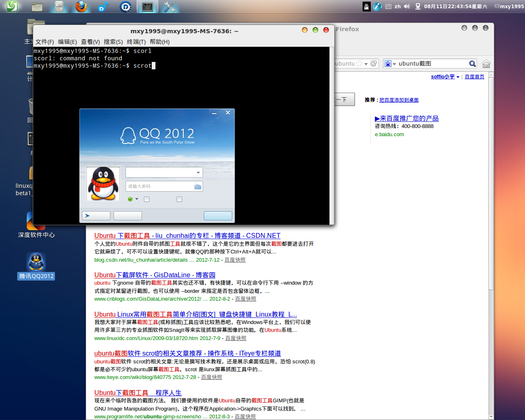Viewport: 525px width, 420px height.
Task: Open the 文件(F) menu in terminal
Action: (45, 42)
